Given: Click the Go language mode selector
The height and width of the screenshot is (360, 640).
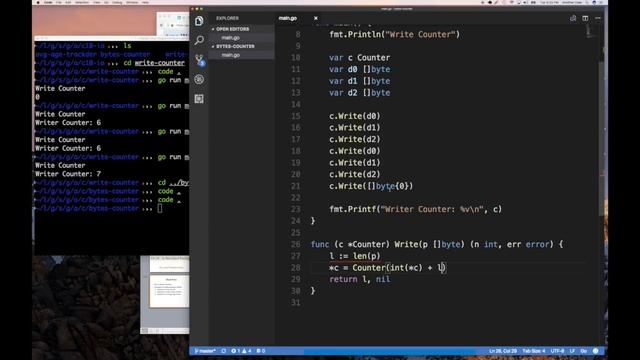Looking at the screenshot, I should pos(584,351).
